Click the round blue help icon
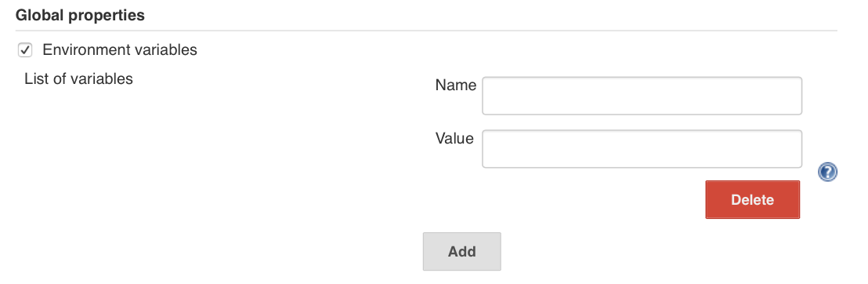The height and width of the screenshot is (284, 868). [x=827, y=173]
